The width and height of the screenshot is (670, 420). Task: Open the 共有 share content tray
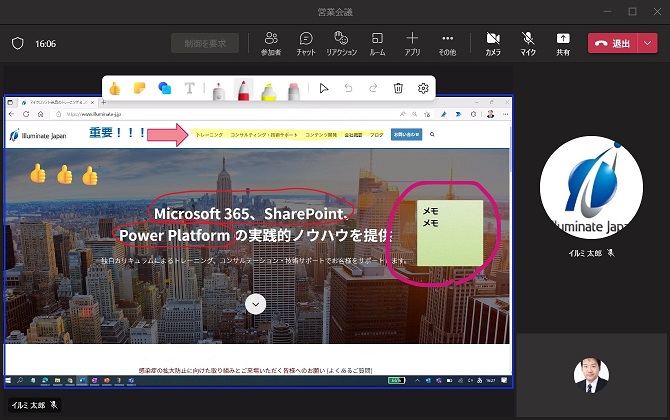[563, 44]
